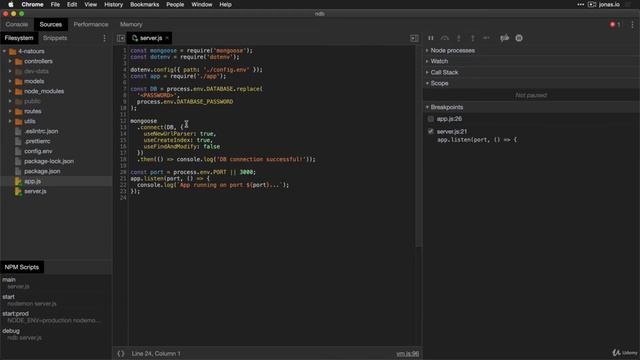
Task: Click the step into icon
Action: (459, 38)
